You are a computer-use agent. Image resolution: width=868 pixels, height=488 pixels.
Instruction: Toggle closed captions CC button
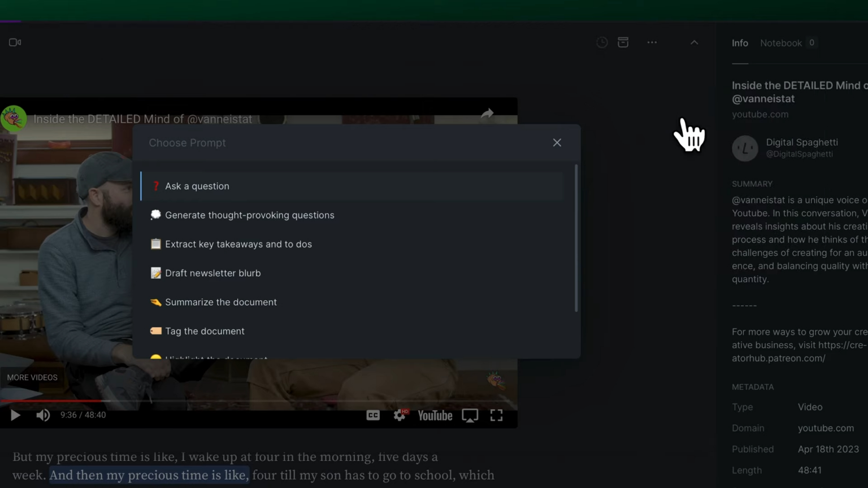373,415
